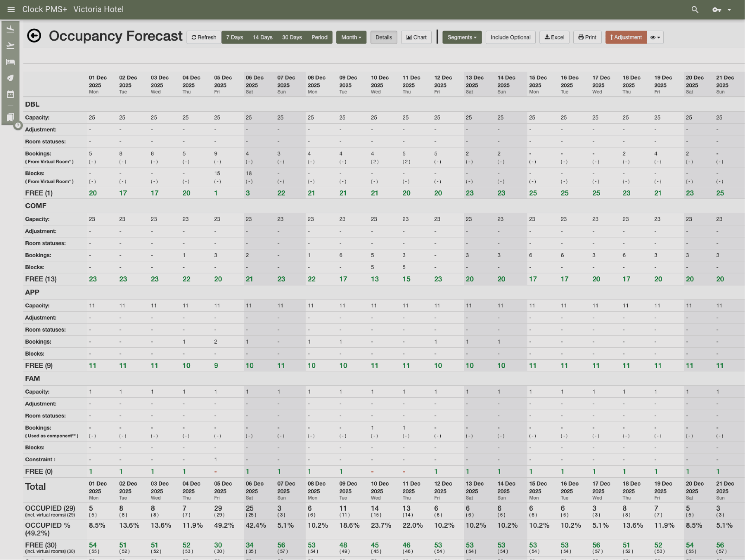745x560 pixels.
Task: Open the hamburger menu in top left
Action: click(11, 9)
